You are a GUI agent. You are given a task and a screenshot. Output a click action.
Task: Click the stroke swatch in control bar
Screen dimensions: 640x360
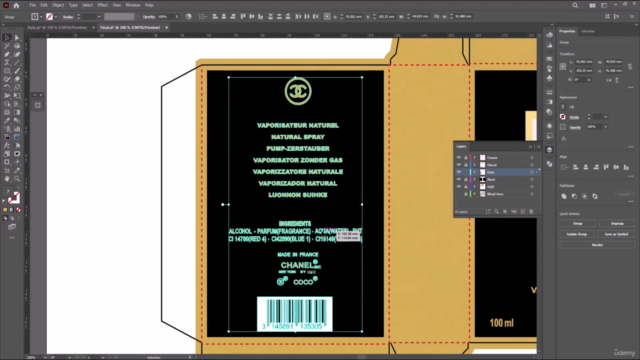[49, 17]
